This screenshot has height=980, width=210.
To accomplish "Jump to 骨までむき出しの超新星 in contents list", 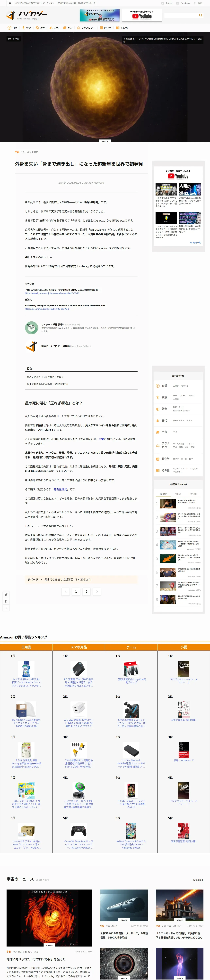I will [48, 384].
